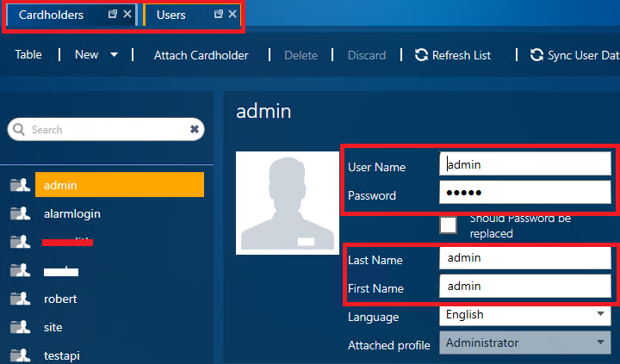Select the alarmlogin user

coord(72,213)
